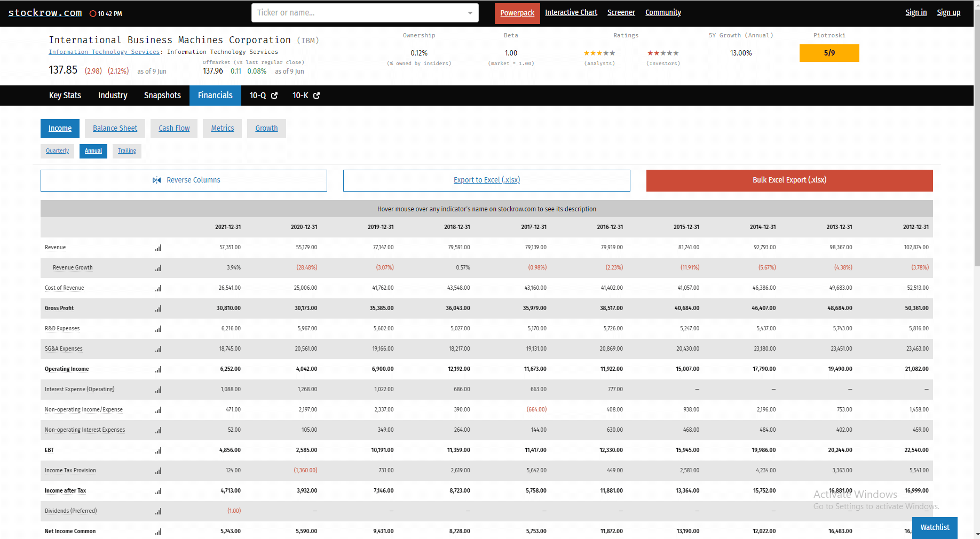
Task: Open the Revenue chart icon
Action: pyautogui.click(x=158, y=248)
